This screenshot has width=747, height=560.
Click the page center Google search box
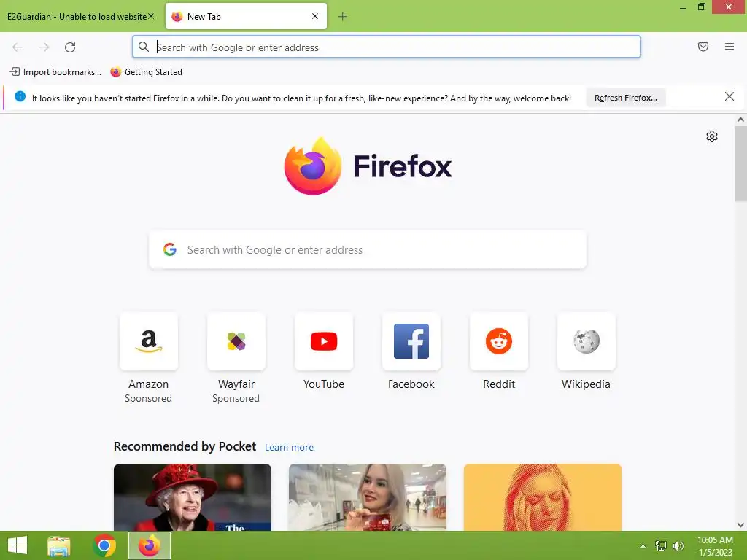tap(368, 249)
